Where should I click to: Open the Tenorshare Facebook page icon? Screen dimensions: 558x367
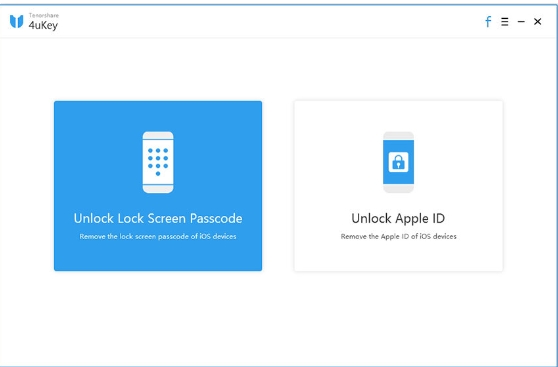(x=488, y=22)
